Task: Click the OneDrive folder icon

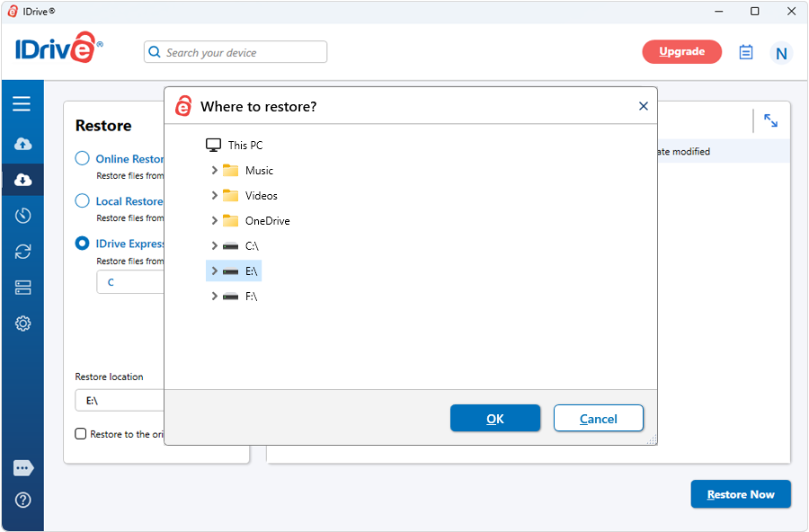Action: (x=231, y=221)
